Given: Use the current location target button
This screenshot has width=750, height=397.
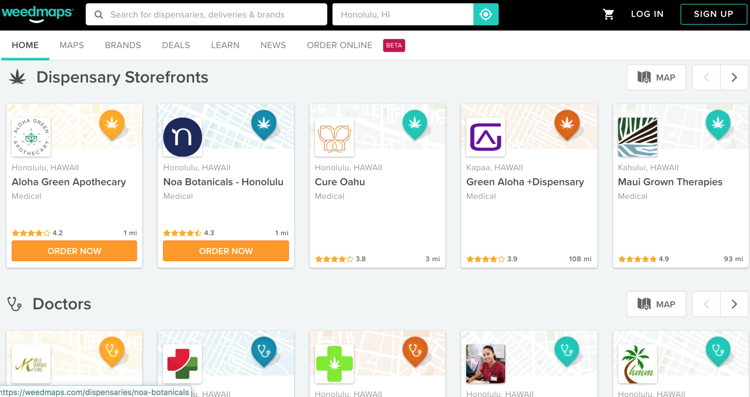Looking at the screenshot, I should (x=485, y=14).
